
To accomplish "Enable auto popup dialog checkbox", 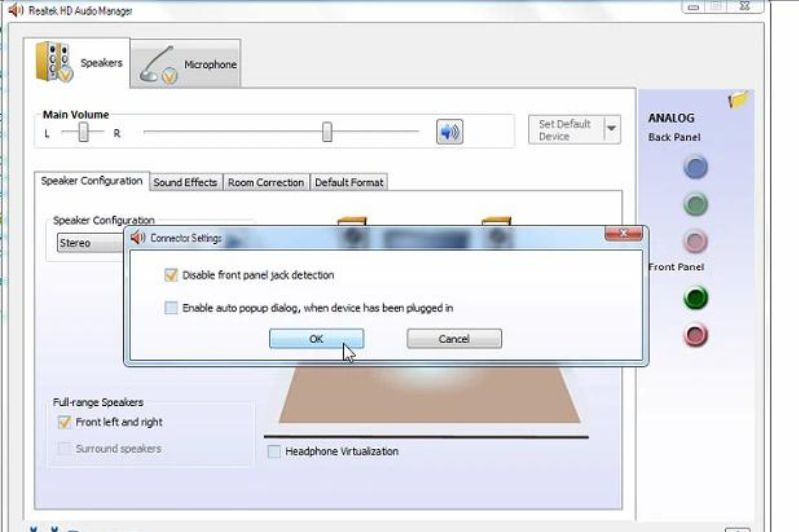I will click(x=171, y=308).
